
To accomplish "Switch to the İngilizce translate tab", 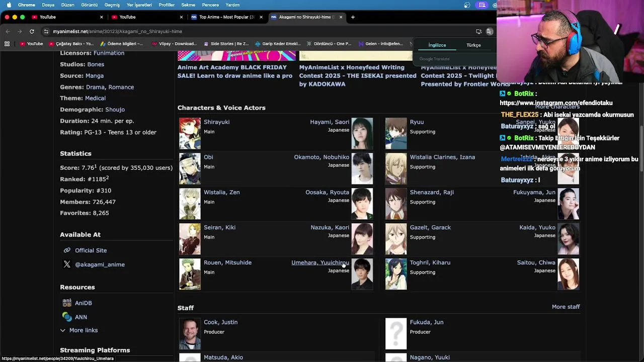I will coord(437,45).
